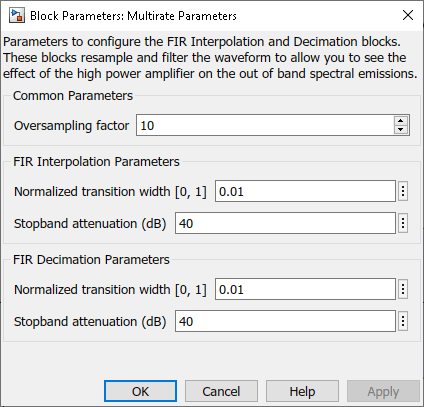Viewport: 424px width, 407px height.
Task: Open options menu for Decimation transition width
Action: click(x=403, y=289)
